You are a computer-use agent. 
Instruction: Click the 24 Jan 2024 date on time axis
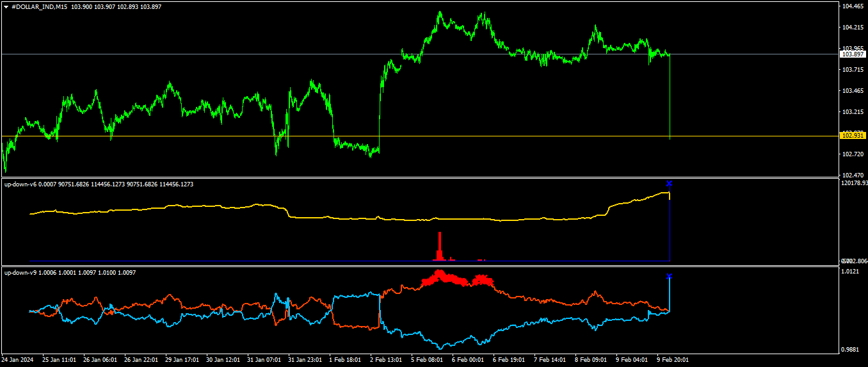coord(18,361)
